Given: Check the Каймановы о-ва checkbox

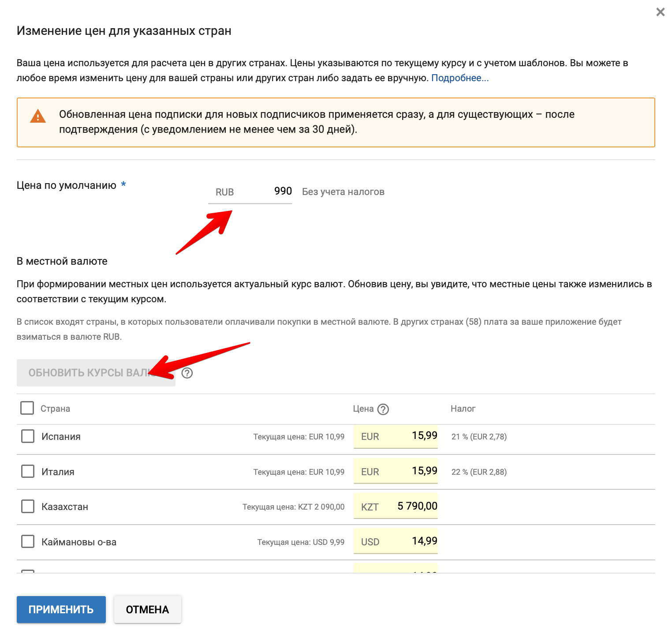Looking at the screenshot, I should (27, 541).
